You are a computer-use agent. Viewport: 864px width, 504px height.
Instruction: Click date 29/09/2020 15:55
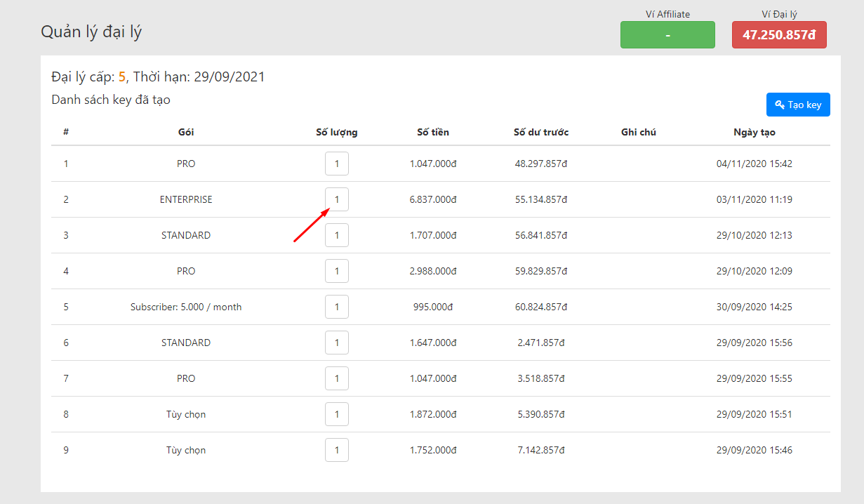(x=755, y=378)
